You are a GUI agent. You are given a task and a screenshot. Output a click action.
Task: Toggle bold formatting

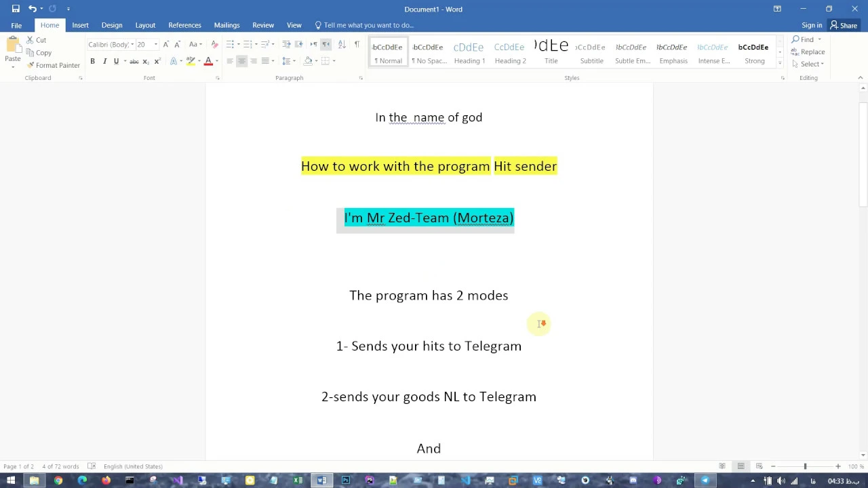tap(92, 61)
